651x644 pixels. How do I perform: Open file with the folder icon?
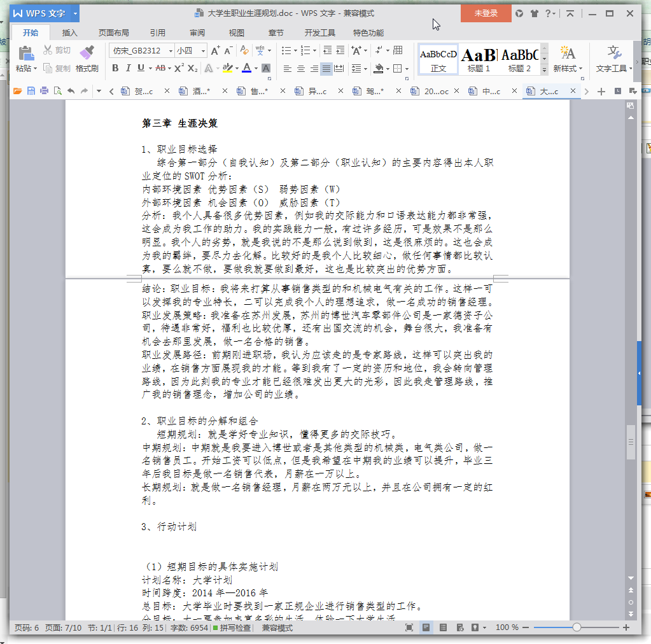pos(17,91)
